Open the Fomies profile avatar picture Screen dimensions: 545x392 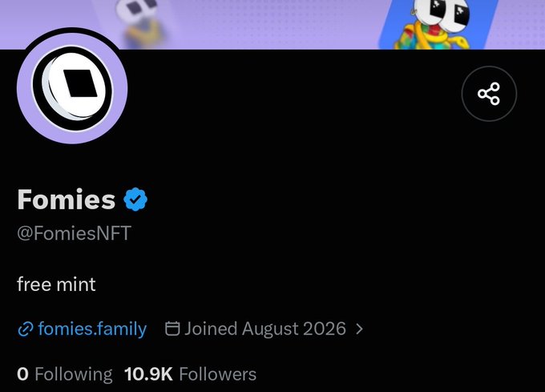click(72, 88)
